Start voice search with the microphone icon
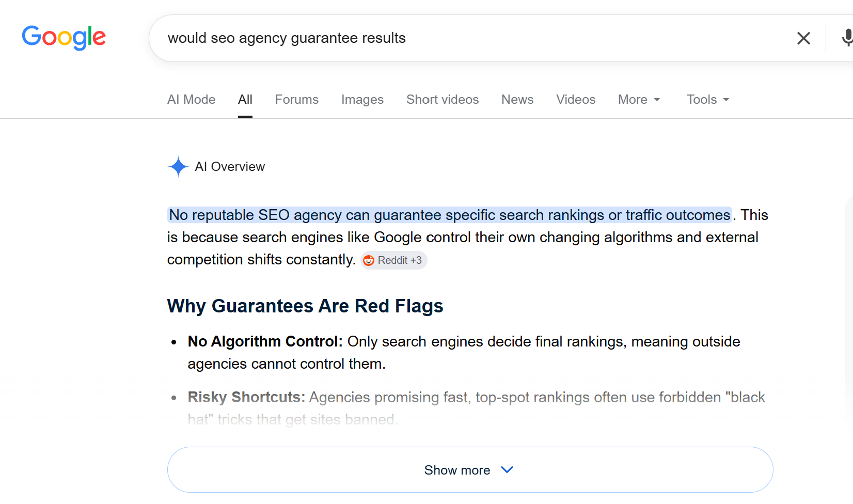This screenshot has width=853, height=504. coord(847,38)
